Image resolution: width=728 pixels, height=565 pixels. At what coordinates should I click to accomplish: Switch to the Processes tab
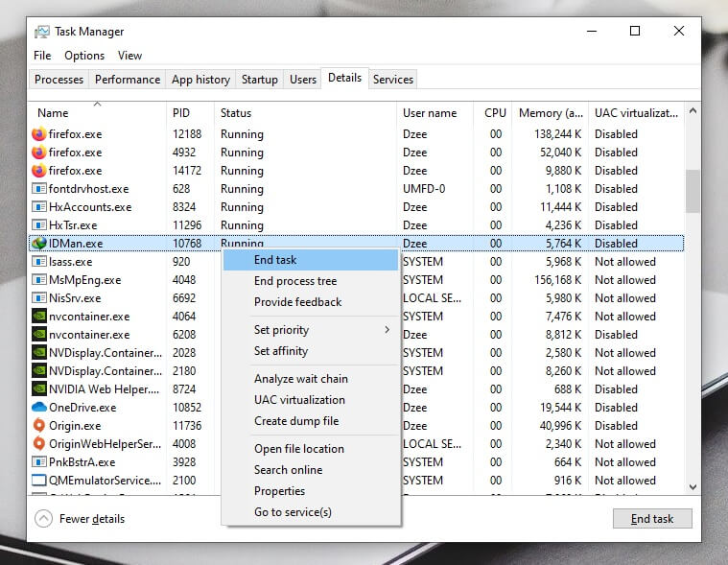coord(59,80)
